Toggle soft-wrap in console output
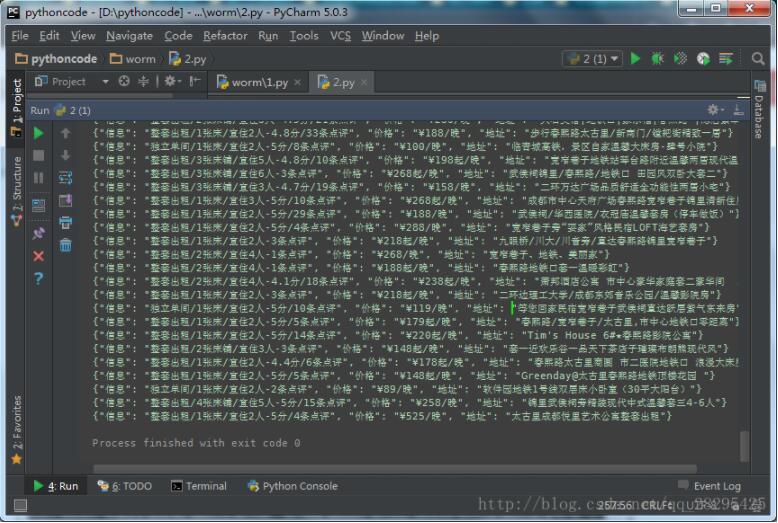Screen dimensions: 778x523 click(65, 178)
